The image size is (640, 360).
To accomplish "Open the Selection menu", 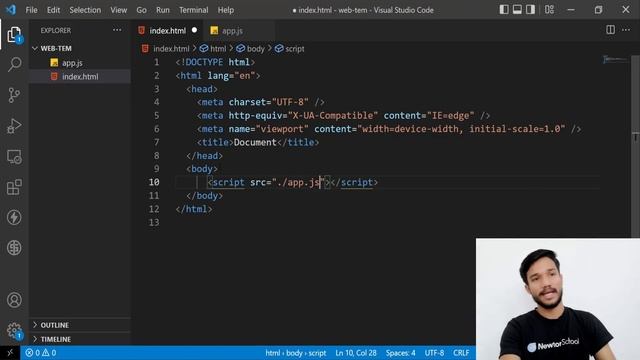I will (x=85, y=10).
